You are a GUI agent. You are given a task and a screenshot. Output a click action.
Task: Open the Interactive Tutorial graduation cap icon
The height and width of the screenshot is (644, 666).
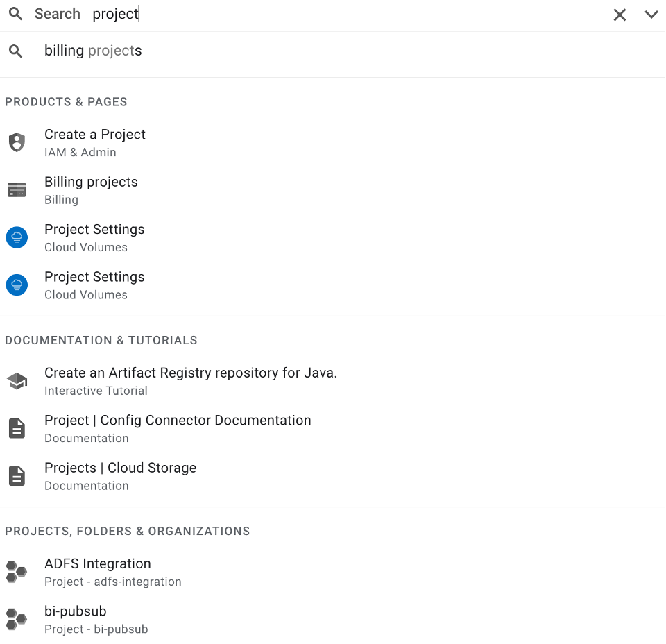(17, 380)
